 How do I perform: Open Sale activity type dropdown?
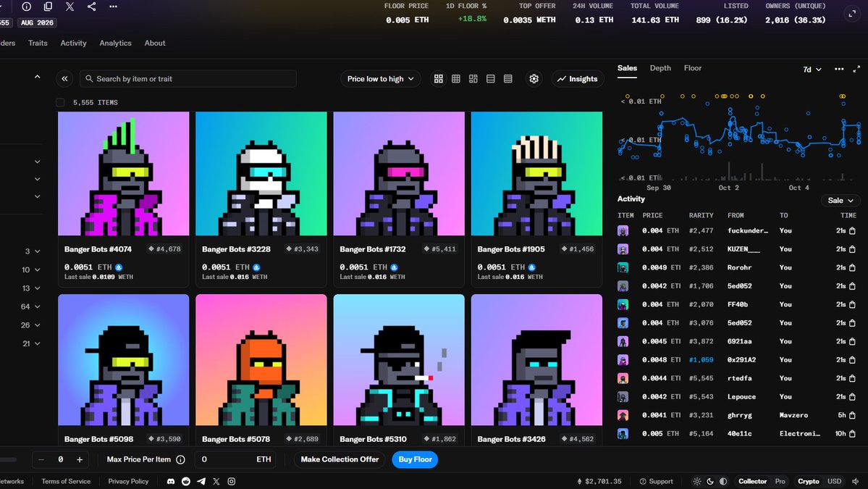pos(840,201)
